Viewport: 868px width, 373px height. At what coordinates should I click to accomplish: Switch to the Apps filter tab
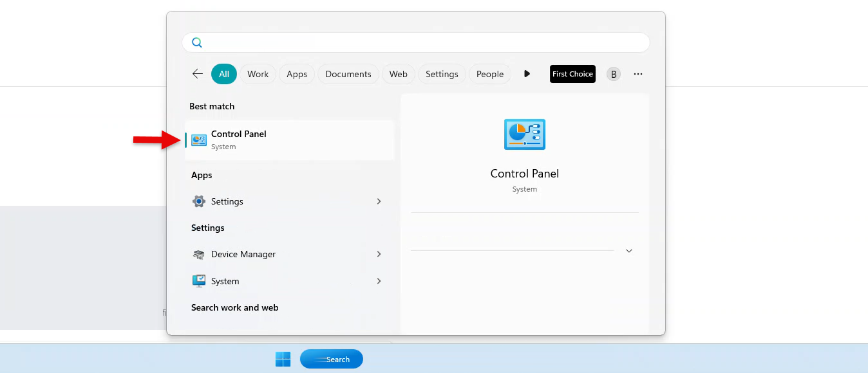297,74
